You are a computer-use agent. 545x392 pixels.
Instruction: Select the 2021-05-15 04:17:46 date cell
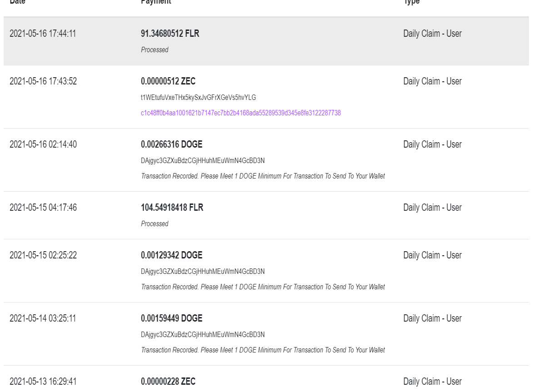tap(43, 208)
